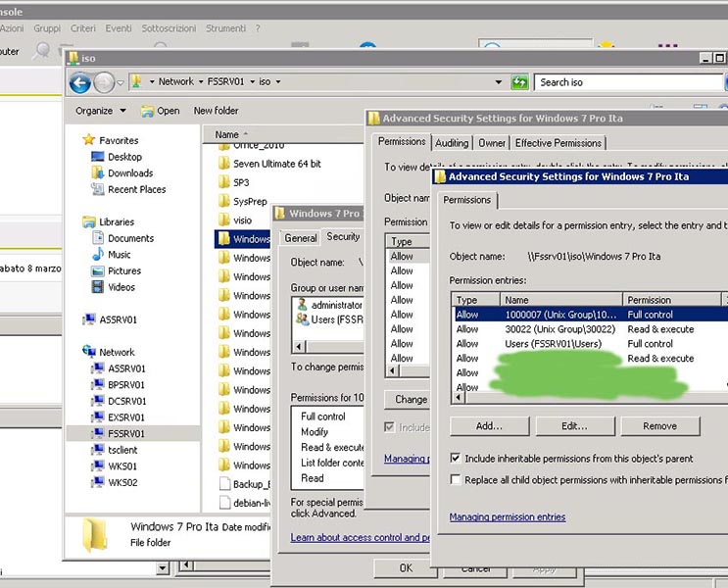
Task: Open the Downloads folder in Favorites
Action: [x=129, y=173]
